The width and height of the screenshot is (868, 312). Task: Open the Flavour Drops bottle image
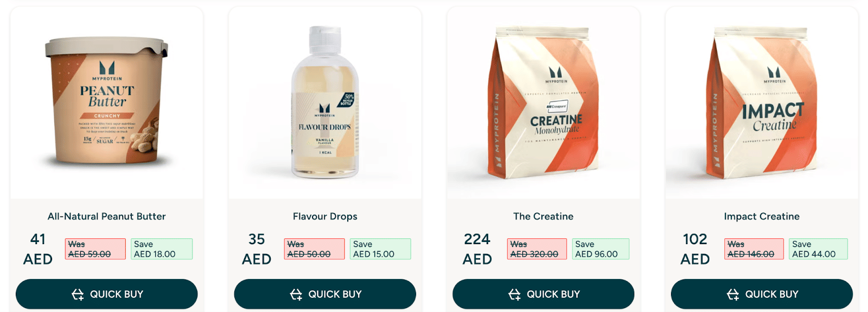pos(325,101)
